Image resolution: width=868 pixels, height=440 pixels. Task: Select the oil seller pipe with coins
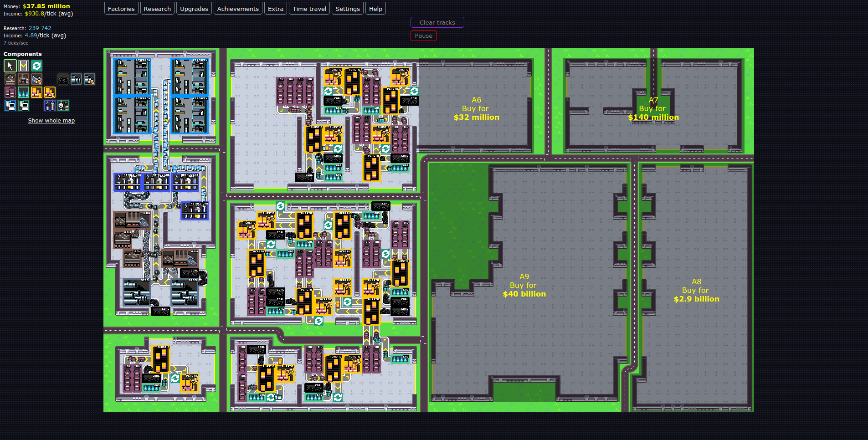pyautogui.click(x=89, y=78)
